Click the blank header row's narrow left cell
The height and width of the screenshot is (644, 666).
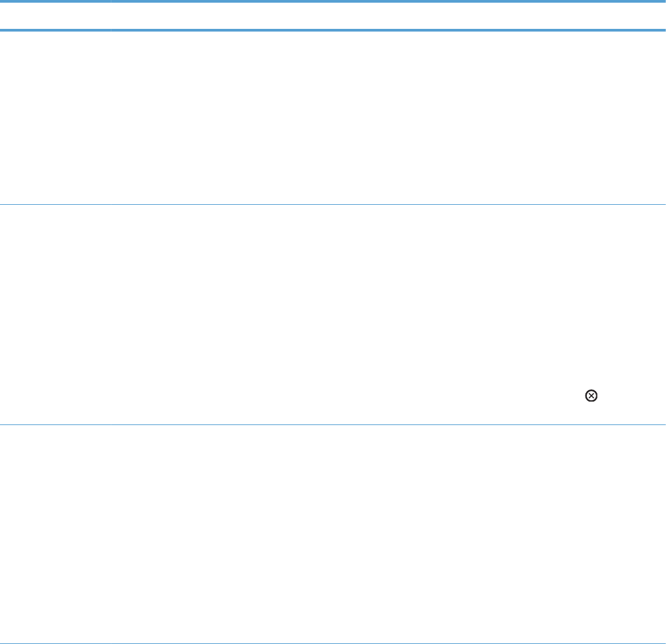pyautogui.click(x=55, y=16)
